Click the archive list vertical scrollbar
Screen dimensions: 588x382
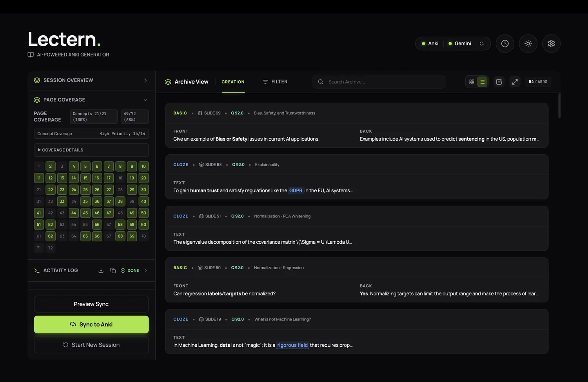coord(559,105)
